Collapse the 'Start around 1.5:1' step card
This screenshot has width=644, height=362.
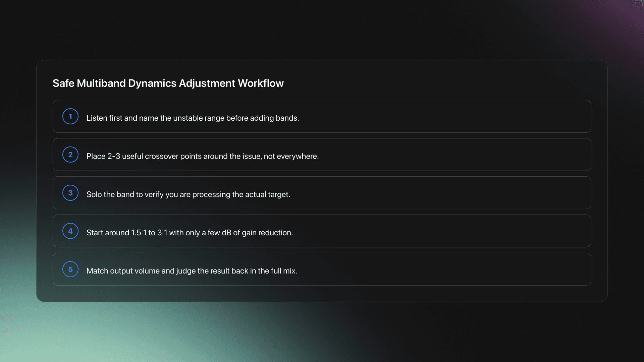(322, 231)
